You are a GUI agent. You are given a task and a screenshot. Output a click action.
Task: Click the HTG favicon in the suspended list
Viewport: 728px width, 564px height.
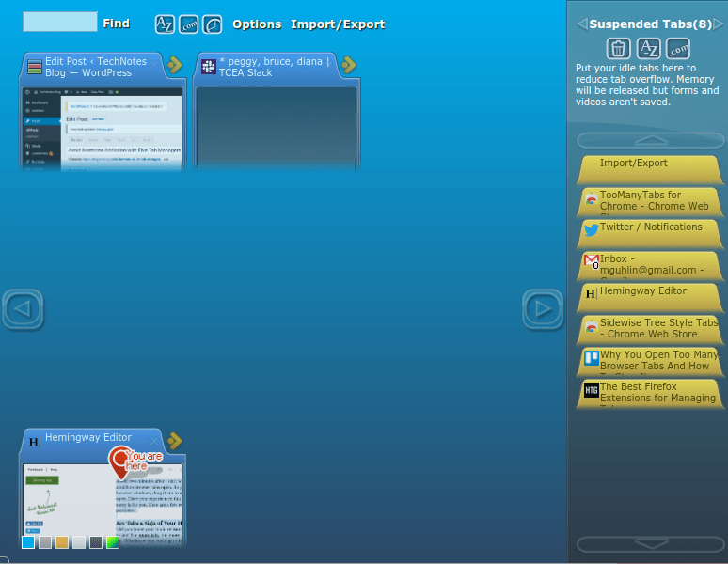coord(591,390)
